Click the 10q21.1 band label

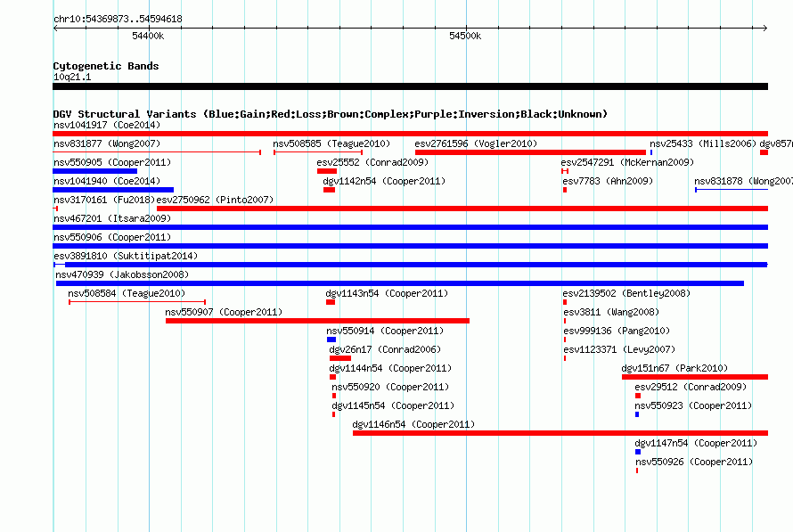[72, 77]
